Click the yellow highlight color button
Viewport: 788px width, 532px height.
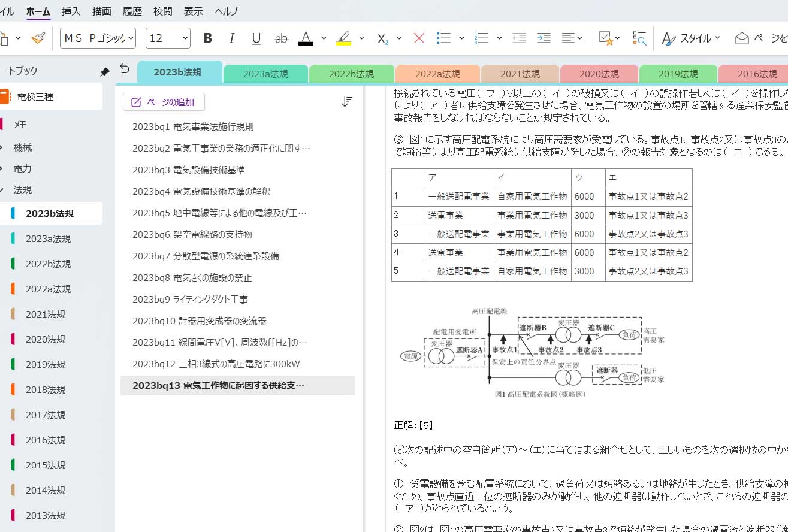pyautogui.click(x=343, y=38)
